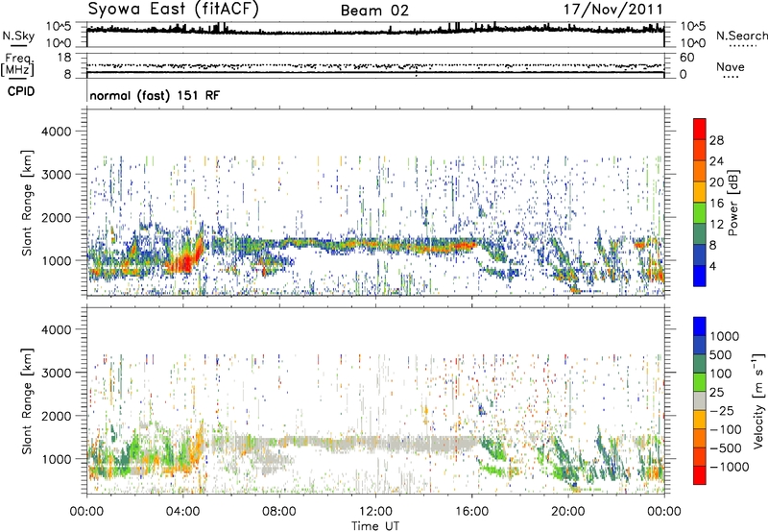The image size is (768, 532).
Task: Click the "Syowa East (fitACF)" plot title
Action: click(x=174, y=10)
